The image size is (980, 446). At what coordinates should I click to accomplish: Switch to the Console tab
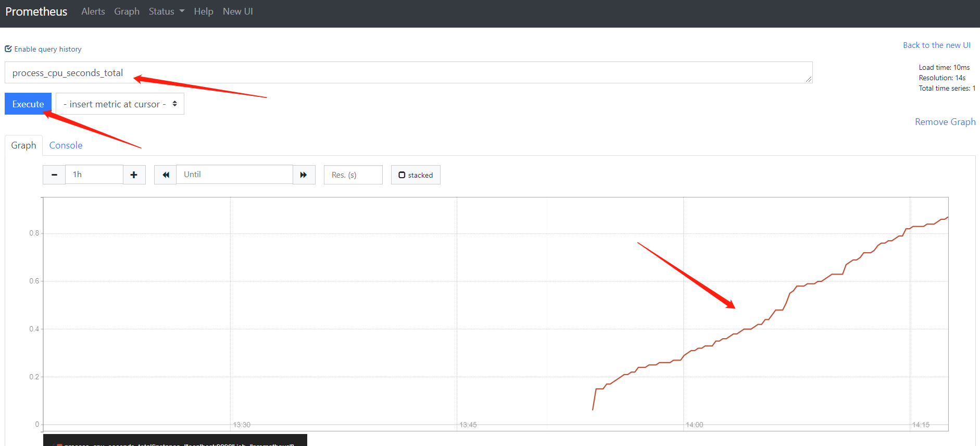pyautogui.click(x=66, y=145)
